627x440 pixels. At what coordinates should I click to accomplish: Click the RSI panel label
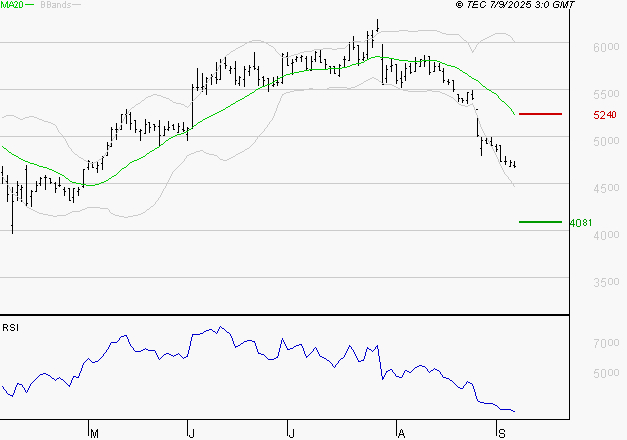click(10, 327)
